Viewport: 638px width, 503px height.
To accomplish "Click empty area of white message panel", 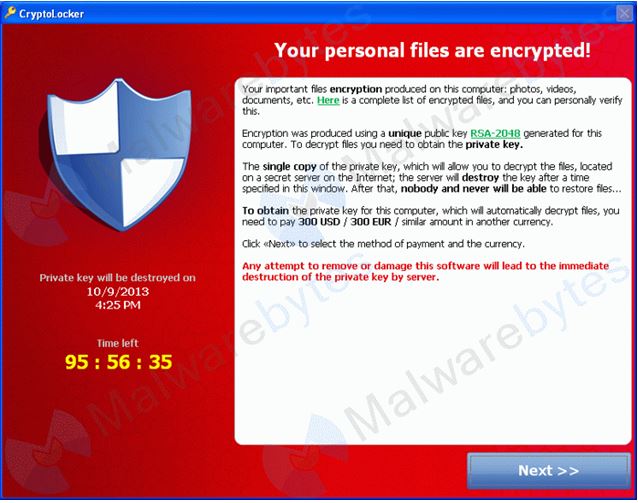I will (x=433, y=362).
